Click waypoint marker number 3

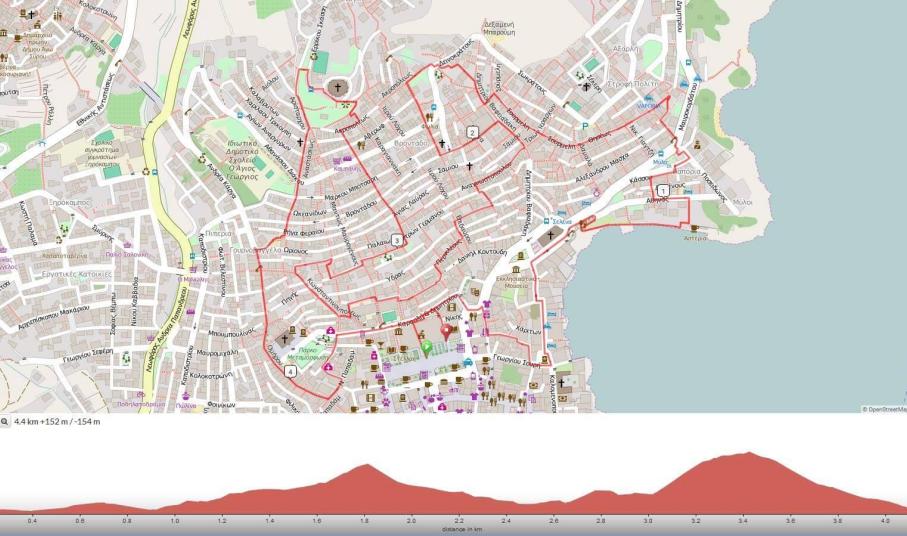pos(397,240)
